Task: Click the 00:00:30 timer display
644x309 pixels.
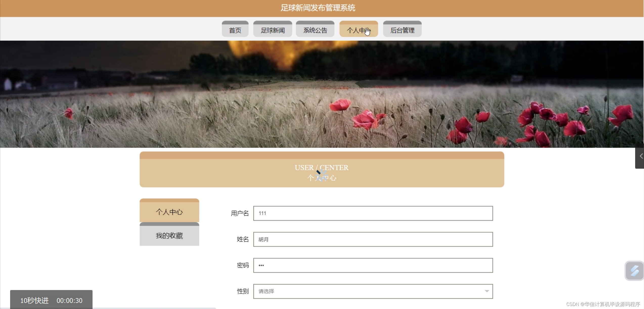Action: click(x=70, y=300)
